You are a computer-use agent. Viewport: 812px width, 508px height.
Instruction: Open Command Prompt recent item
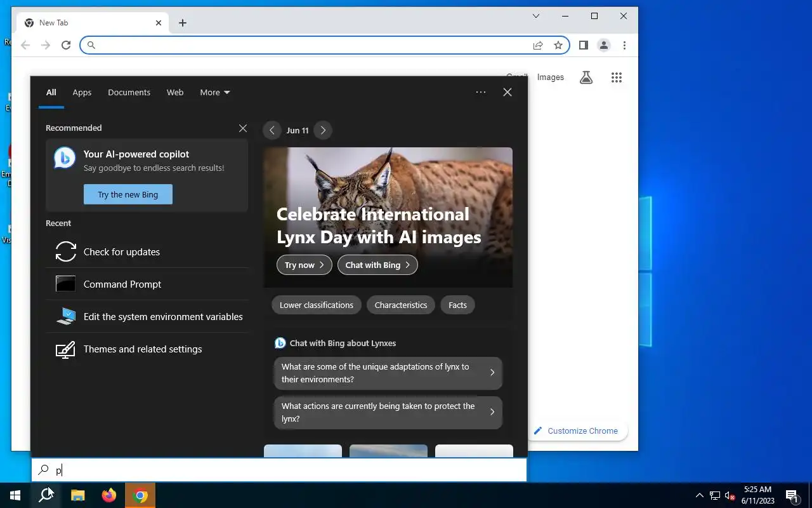click(x=147, y=284)
